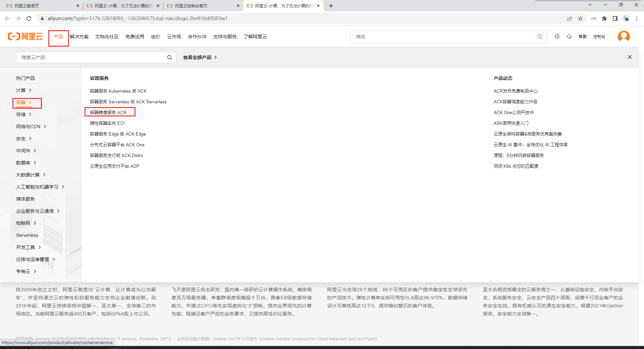Open 查看全部产品 link

point(200,57)
